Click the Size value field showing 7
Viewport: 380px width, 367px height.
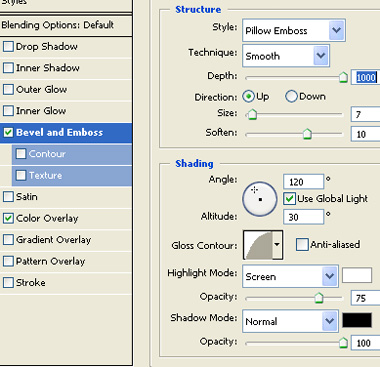click(x=366, y=114)
